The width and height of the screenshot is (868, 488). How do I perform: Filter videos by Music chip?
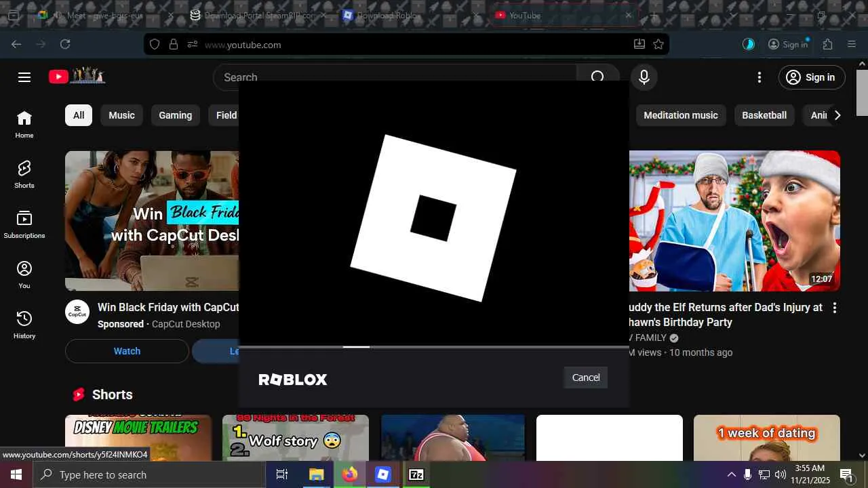click(x=122, y=115)
